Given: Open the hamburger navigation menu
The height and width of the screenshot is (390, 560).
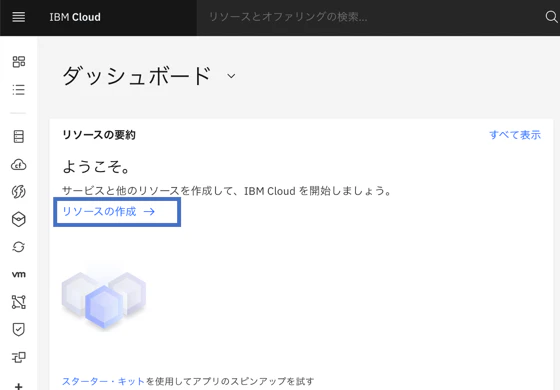Looking at the screenshot, I should pyautogui.click(x=19, y=17).
